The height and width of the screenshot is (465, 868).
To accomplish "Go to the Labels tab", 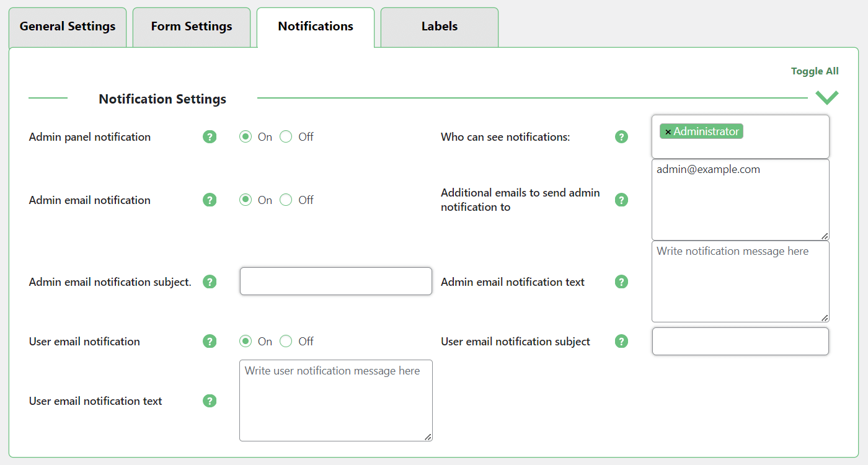I will pos(439,27).
